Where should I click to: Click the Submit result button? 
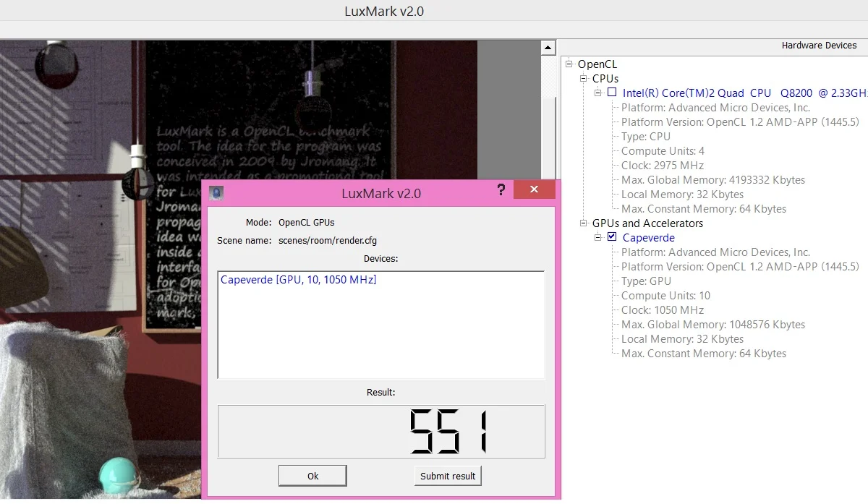[448, 476]
